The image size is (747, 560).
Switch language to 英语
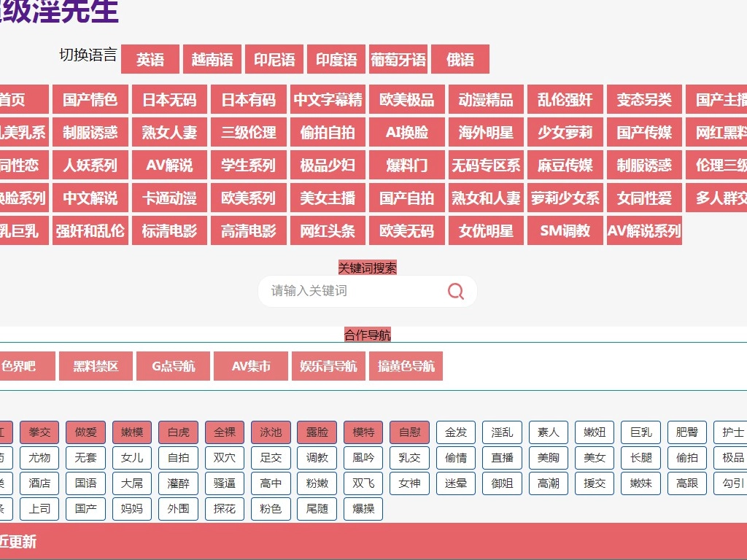point(150,60)
